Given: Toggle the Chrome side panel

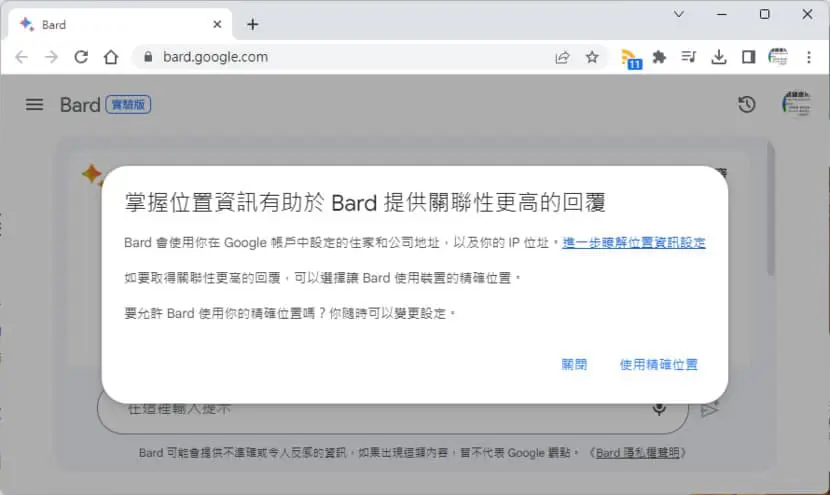Looking at the screenshot, I should (x=748, y=57).
